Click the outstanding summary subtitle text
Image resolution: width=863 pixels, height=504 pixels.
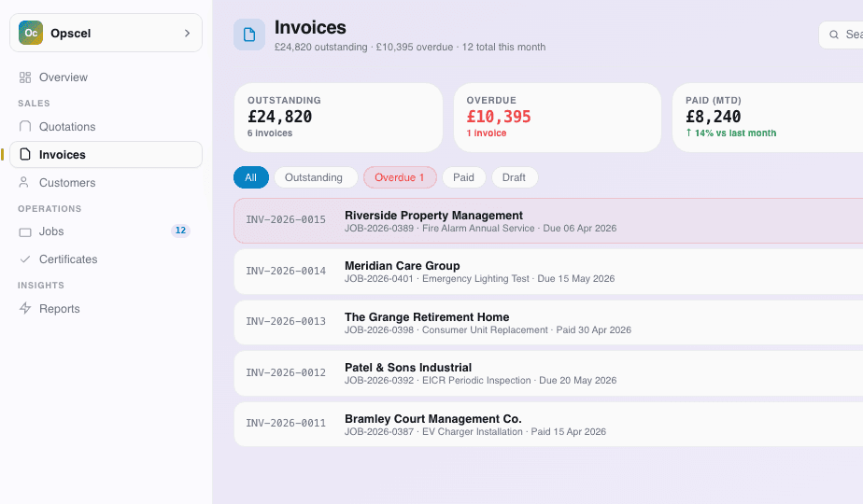coord(410,48)
